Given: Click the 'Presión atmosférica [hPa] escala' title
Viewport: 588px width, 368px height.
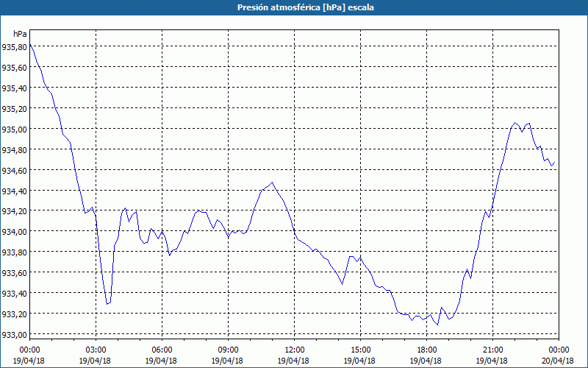Looking at the screenshot, I should tap(306, 7).
